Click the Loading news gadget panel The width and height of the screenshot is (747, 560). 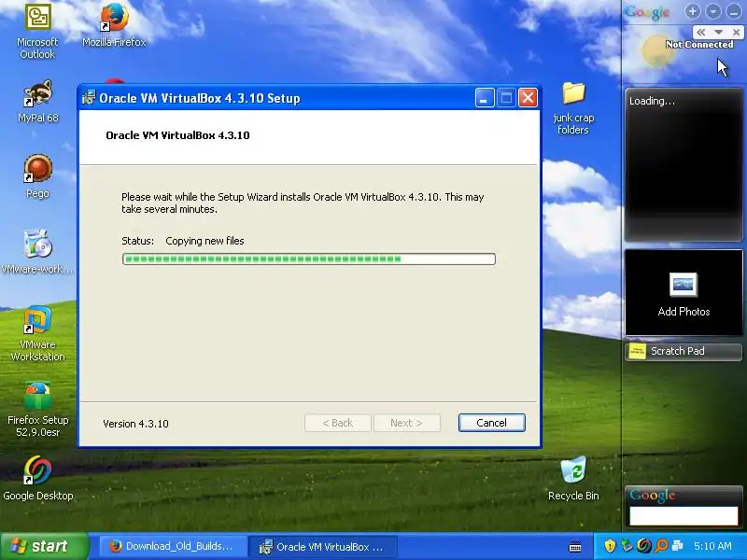pos(684,165)
